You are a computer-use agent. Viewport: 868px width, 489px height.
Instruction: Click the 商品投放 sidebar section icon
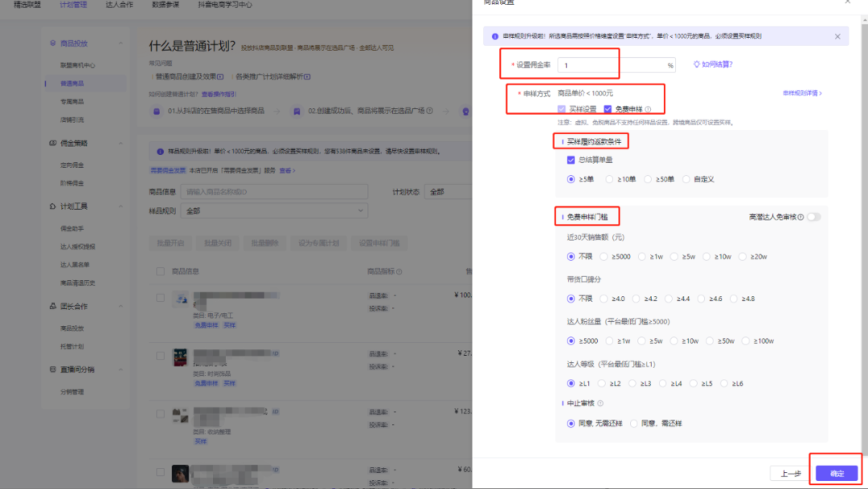[52, 43]
